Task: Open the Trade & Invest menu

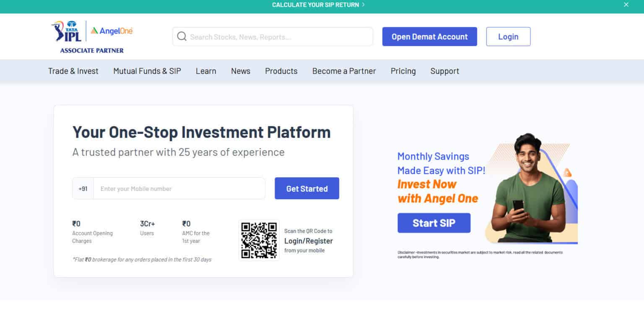Action: [73, 71]
